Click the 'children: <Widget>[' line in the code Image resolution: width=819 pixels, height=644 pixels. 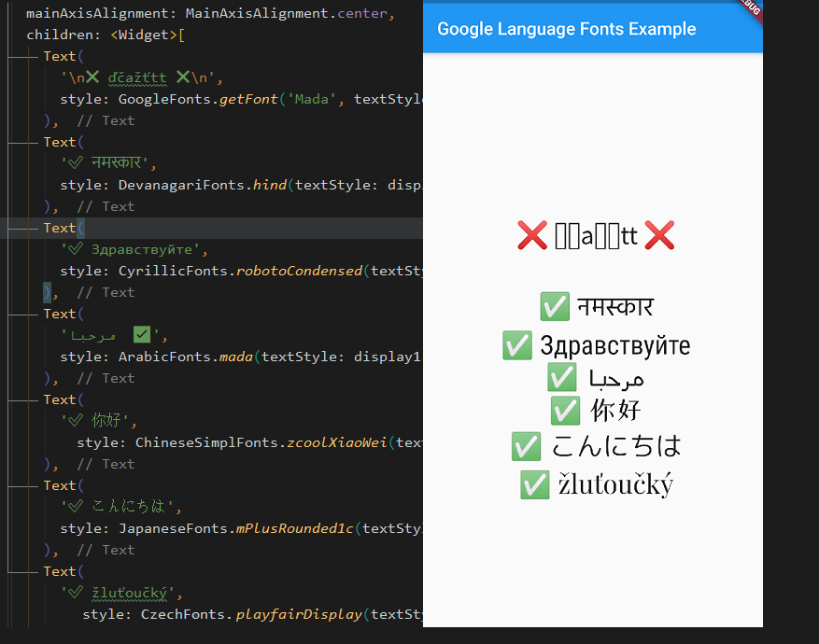(106, 35)
